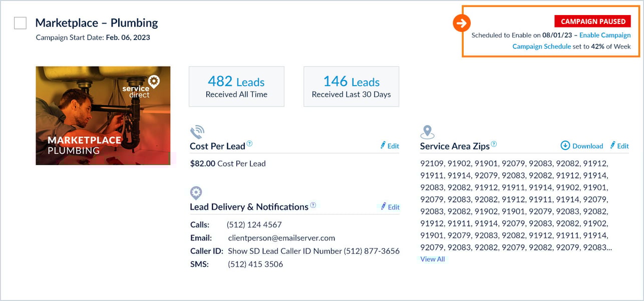Click the phone icon above Cost Per Lead
This screenshot has height=301, width=644.
click(x=197, y=132)
